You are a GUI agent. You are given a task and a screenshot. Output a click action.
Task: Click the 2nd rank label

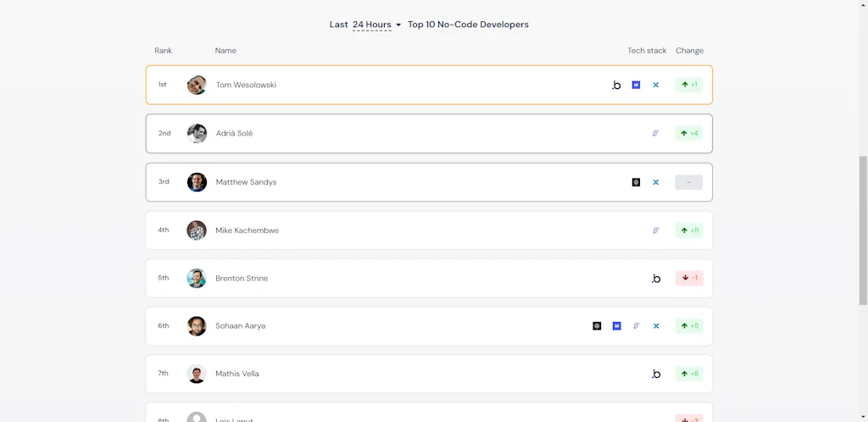coord(164,133)
